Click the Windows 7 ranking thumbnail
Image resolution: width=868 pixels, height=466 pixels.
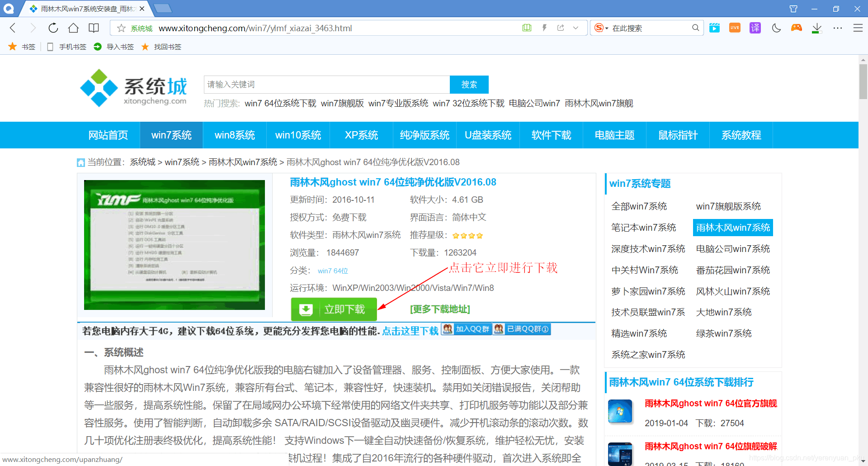[620, 411]
